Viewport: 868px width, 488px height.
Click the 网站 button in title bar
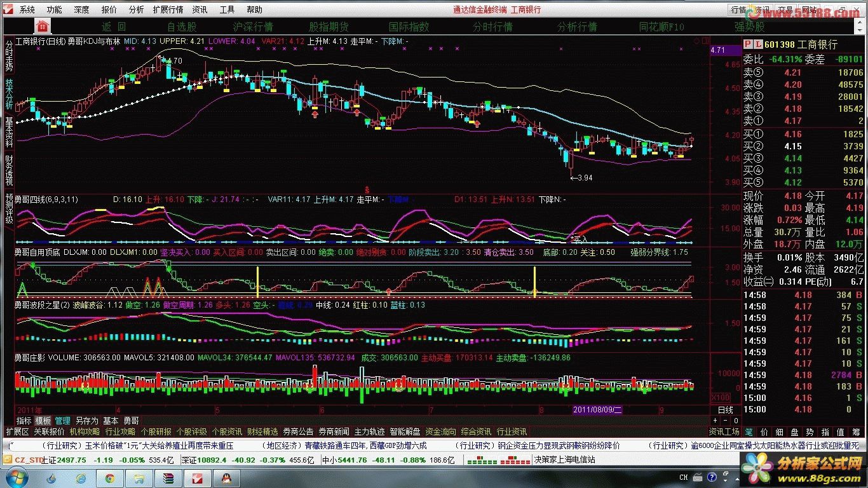pyautogui.click(x=809, y=10)
